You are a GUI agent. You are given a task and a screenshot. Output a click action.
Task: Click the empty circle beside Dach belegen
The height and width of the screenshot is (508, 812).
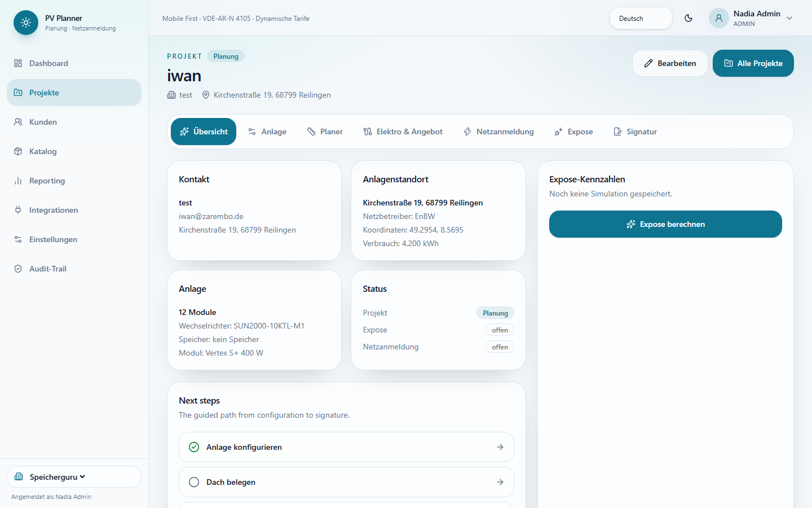[x=194, y=482]
